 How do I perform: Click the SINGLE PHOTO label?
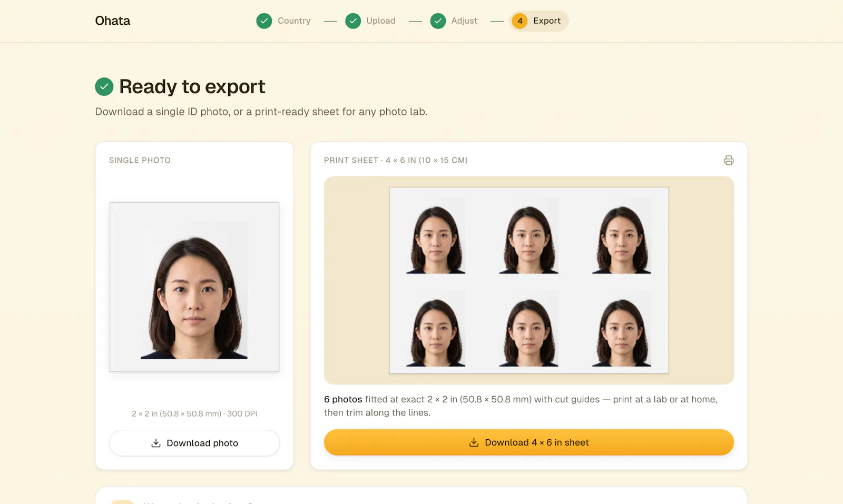pos(140,160)
